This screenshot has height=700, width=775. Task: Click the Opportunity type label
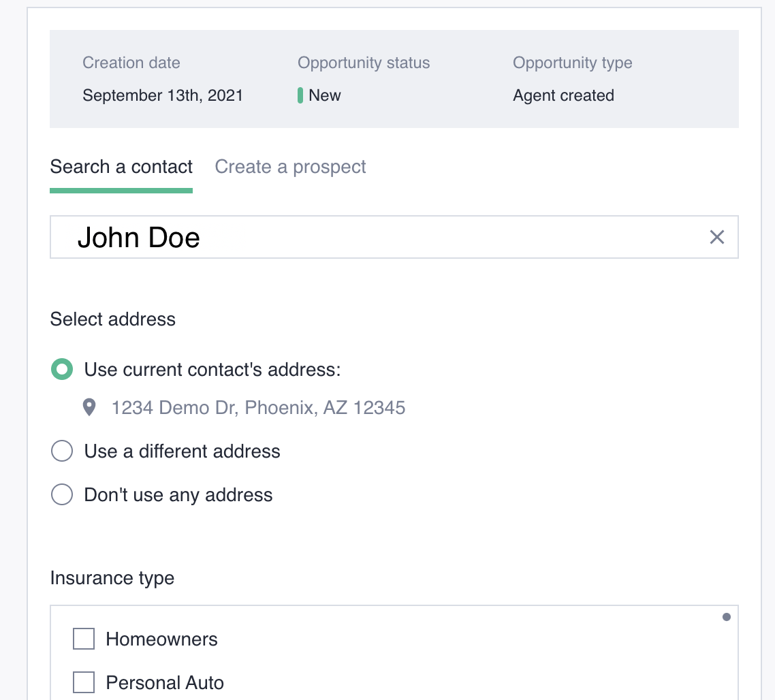click(572, 63)
